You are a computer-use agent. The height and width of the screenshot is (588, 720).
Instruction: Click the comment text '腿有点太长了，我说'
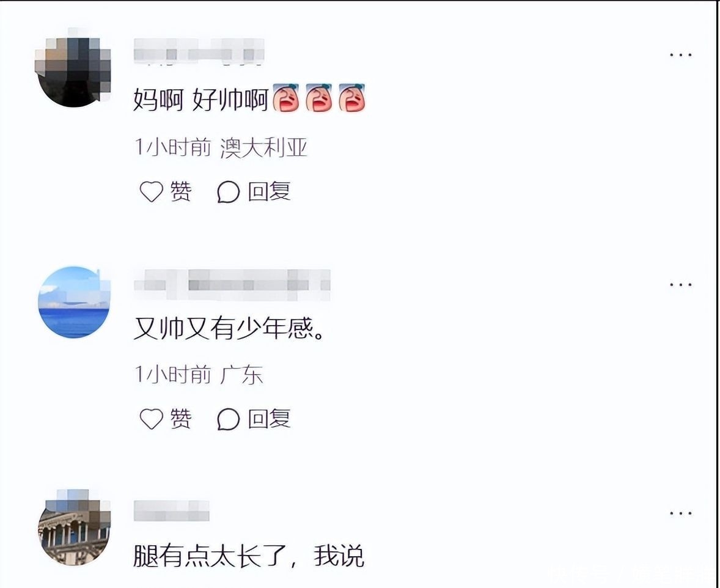tap(249, 556)
